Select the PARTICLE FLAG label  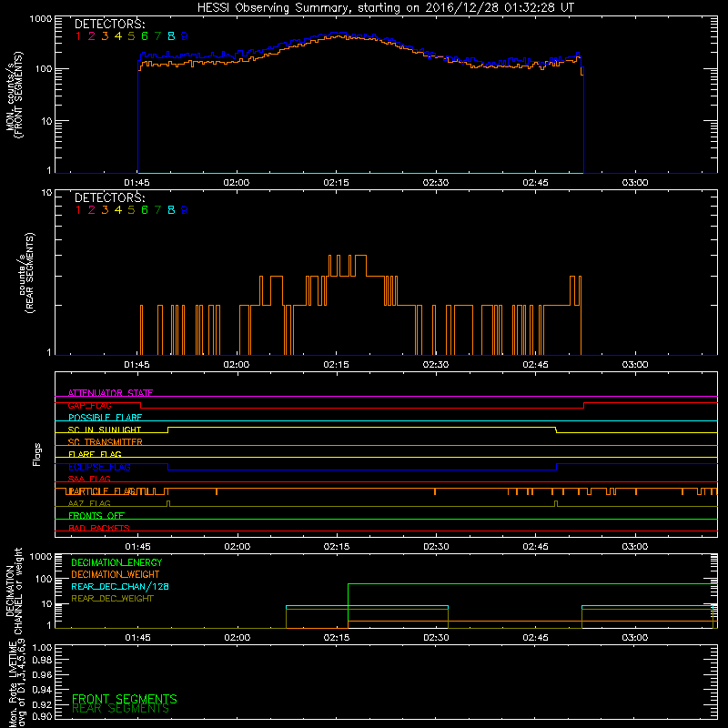(100, 491)
